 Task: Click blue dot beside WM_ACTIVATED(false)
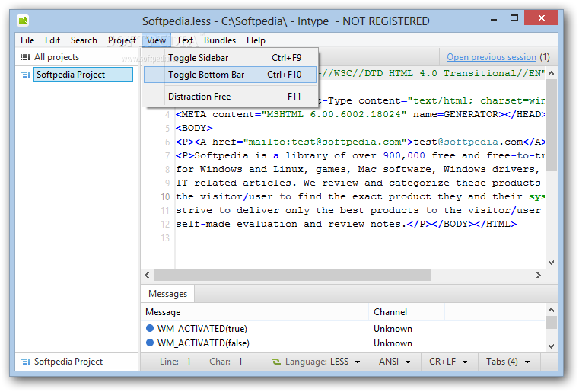click(150, 343)
